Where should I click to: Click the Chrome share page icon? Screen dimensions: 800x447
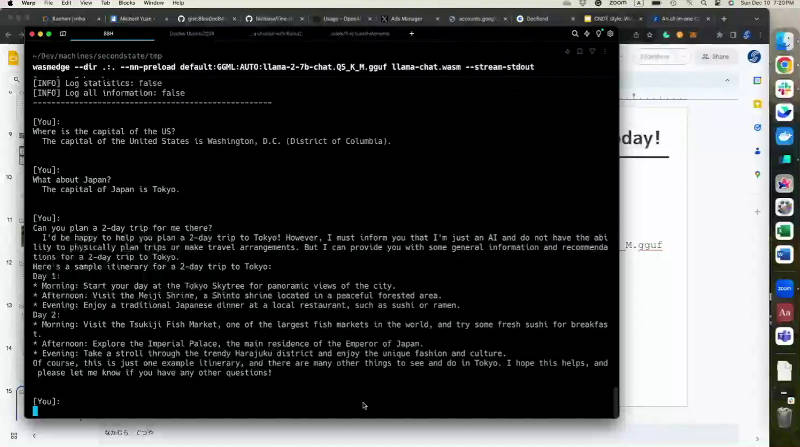(x=636, y=35)
